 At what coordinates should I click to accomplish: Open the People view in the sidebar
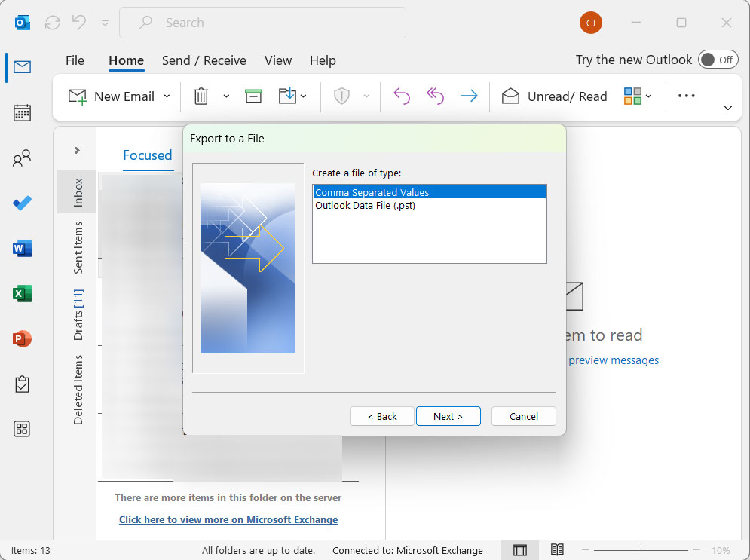[22, 158]
